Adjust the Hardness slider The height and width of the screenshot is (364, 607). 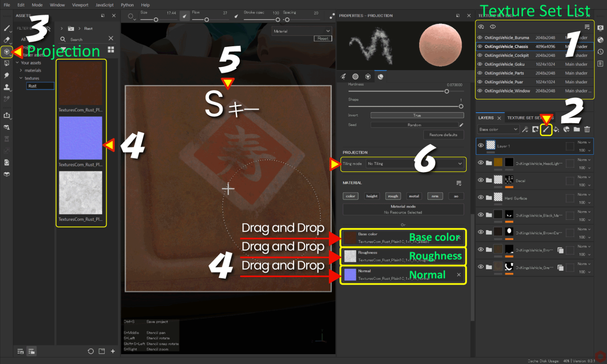[447, 91]
